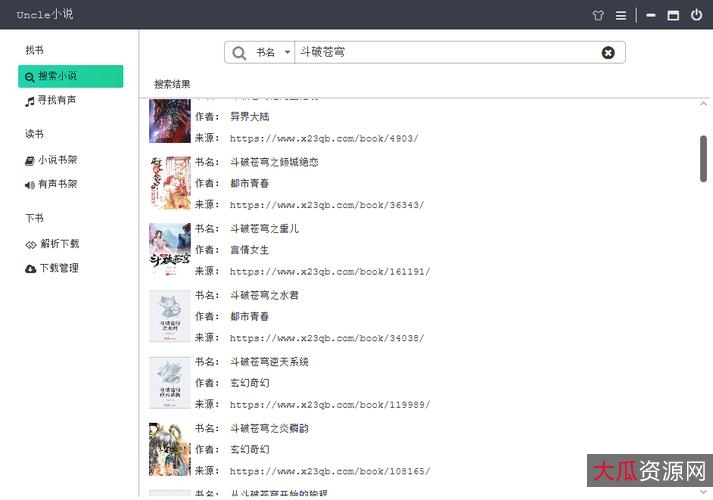Click into the 斗破苍穹 search field
This screenshot has height=500, width=713.
[x=448, y=53]
